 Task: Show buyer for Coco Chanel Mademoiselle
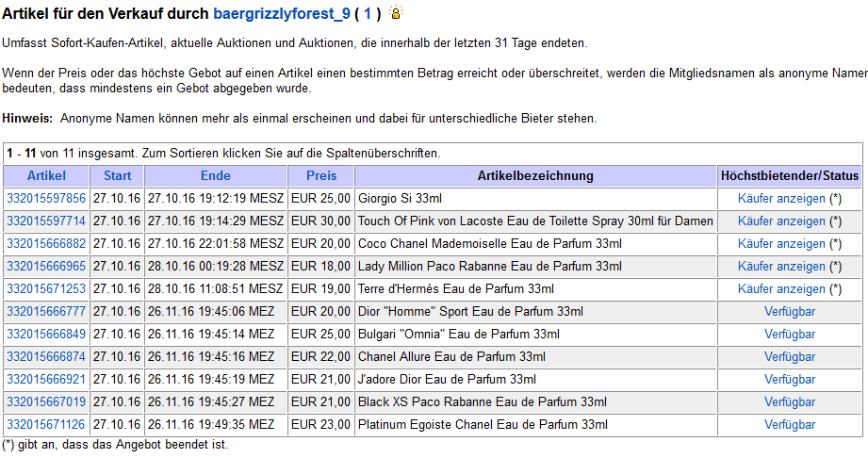781,244
